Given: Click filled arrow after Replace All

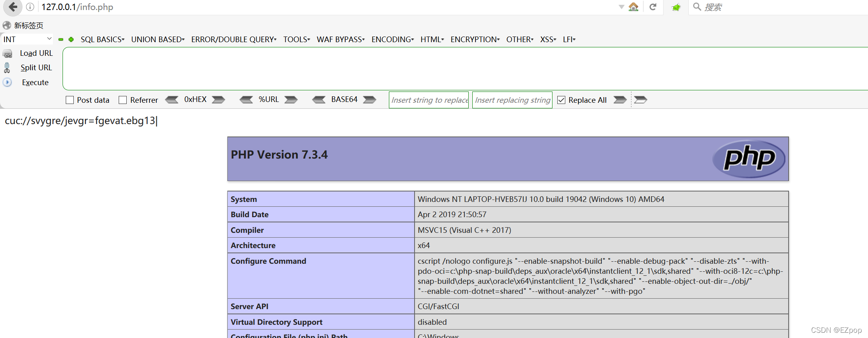Looking at the screenshot, I should click(x=620, y=100).
